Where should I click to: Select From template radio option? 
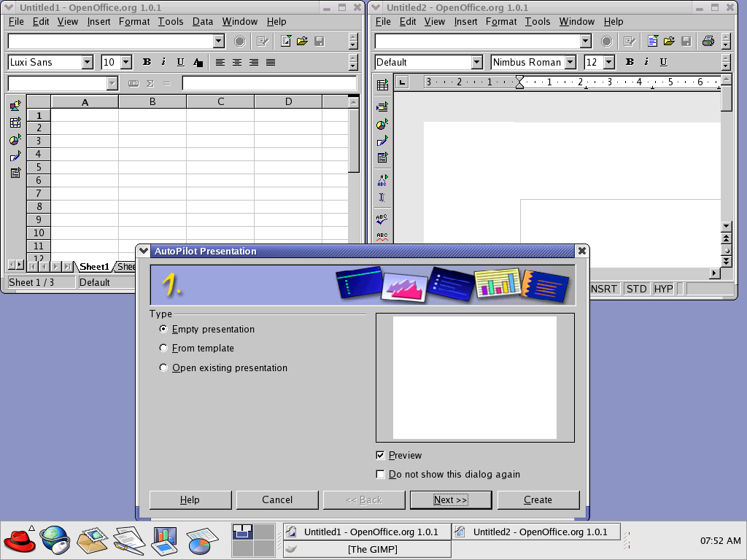point(163,348)
